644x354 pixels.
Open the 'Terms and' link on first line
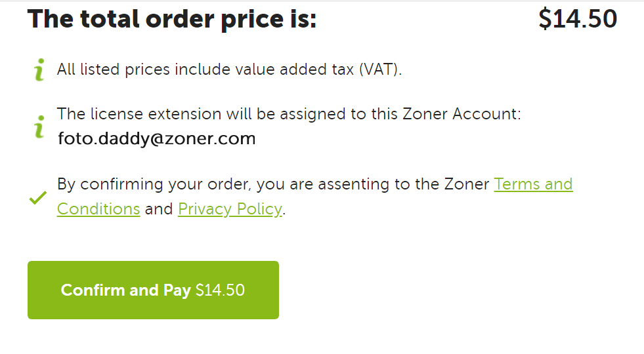click(533, 184)
